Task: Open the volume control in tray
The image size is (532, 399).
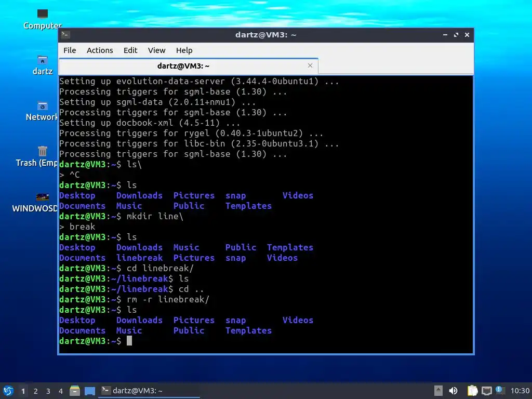Action: click(453, 391)
